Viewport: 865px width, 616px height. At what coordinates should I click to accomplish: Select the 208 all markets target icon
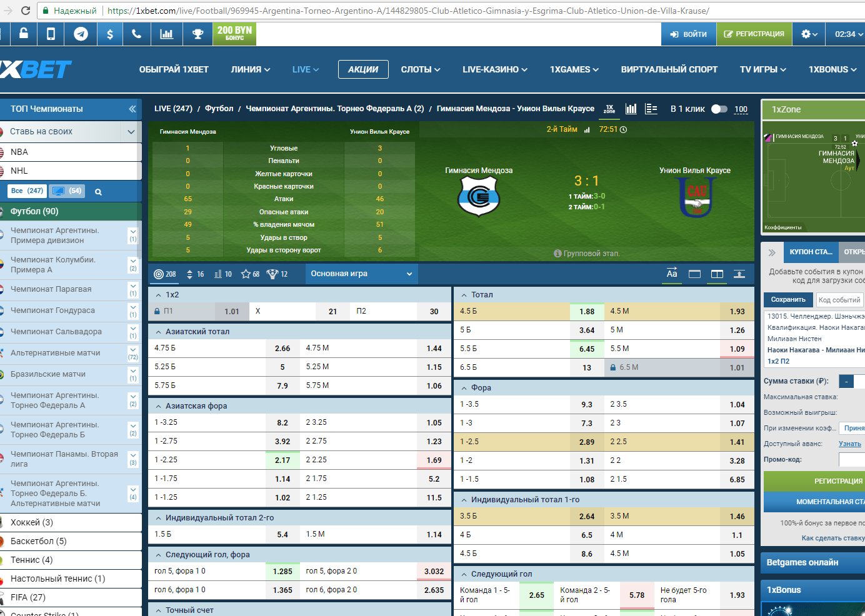pos(165,274)
